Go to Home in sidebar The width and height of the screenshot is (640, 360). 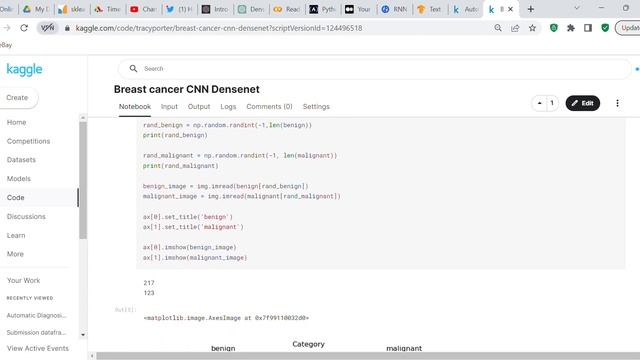(16, 122)
